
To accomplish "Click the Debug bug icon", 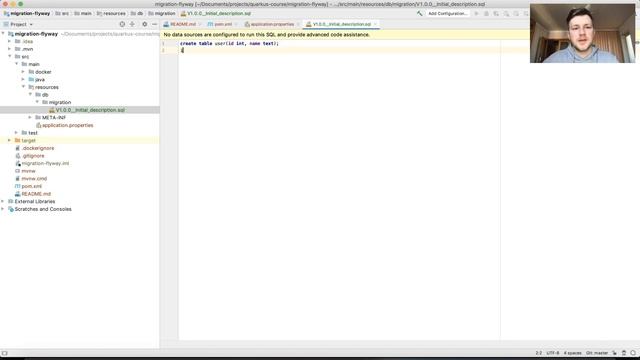I will click(x=486, y=13).
